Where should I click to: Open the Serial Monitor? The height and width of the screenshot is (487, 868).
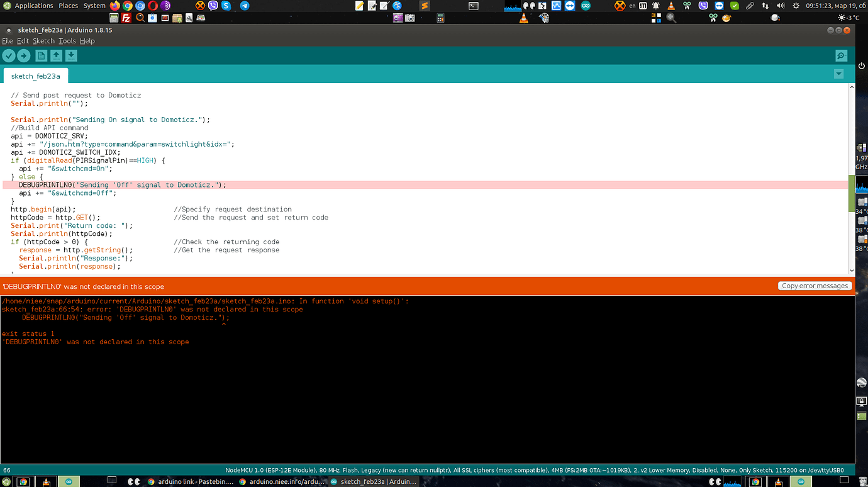click(841, 55)
